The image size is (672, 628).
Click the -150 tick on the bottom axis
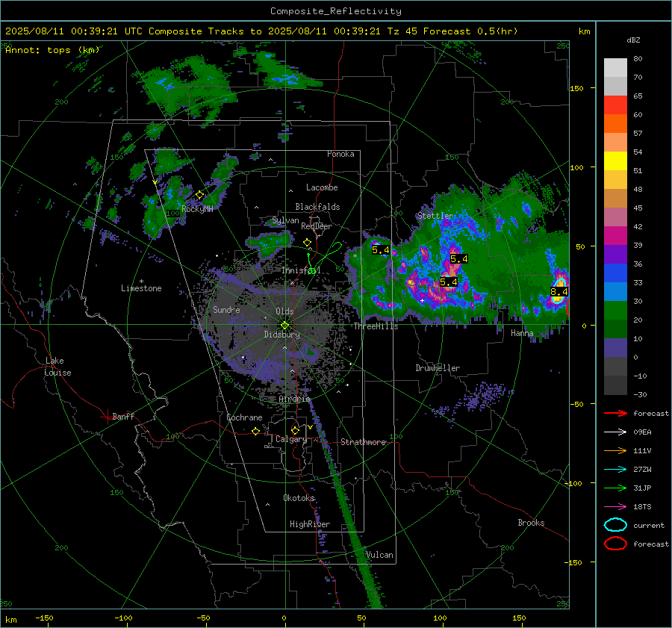tap(44, 618)
